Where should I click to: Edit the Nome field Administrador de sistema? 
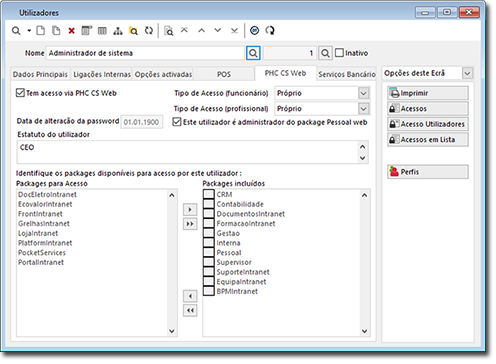(145, 53)
